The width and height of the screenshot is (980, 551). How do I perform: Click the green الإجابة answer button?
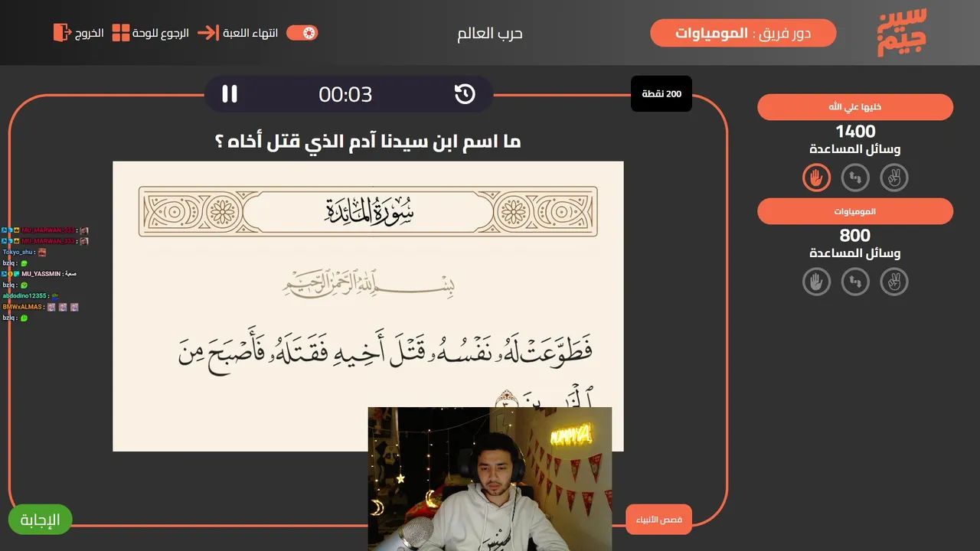click(x=40, y=520)
